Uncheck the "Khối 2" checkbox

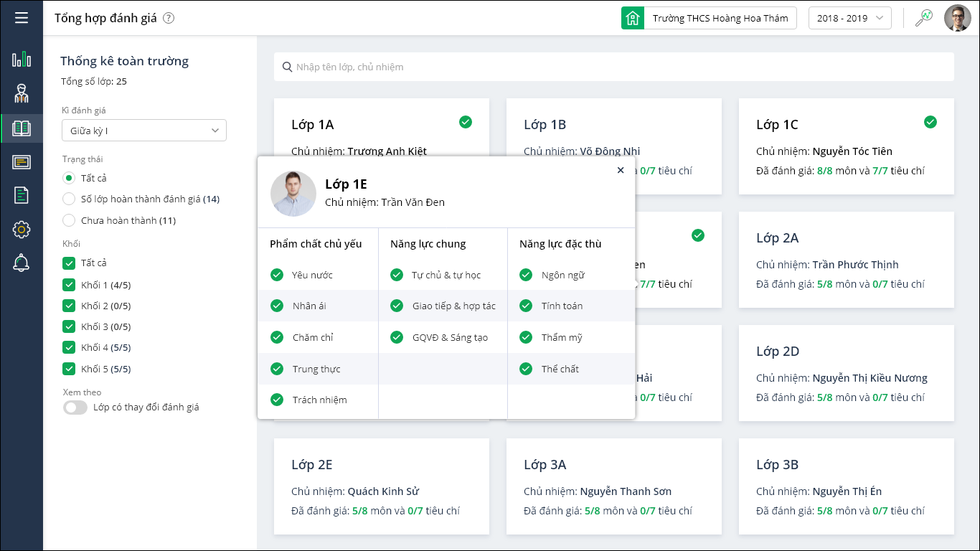pyautogui.click(x=69, y=306)
